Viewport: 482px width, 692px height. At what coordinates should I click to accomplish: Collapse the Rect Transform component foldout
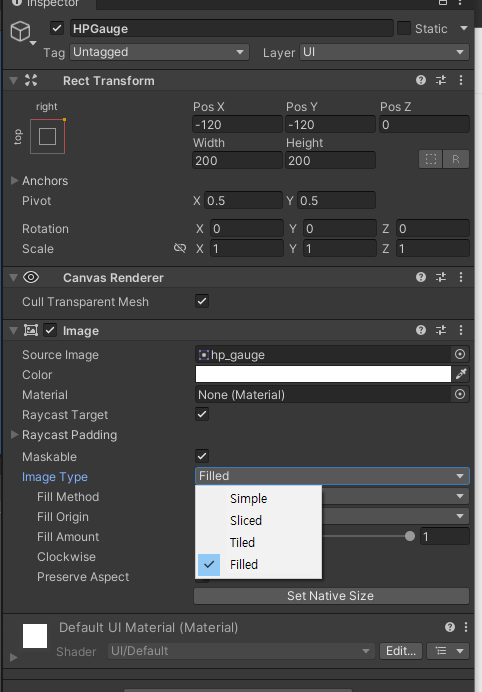(13, 80)
